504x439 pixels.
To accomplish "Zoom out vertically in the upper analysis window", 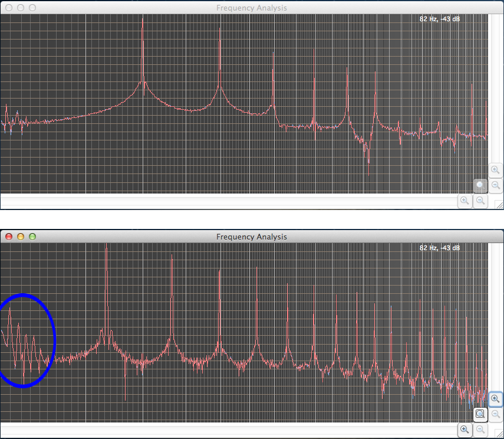I will pyautogui.click(x=496, y=185).
